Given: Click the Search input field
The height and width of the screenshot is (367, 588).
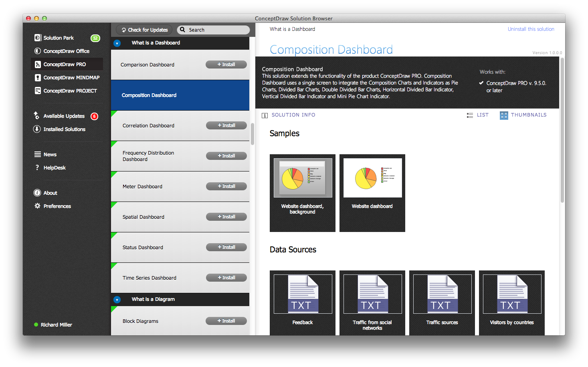Looking at the screenshot, I should (213, 30).
